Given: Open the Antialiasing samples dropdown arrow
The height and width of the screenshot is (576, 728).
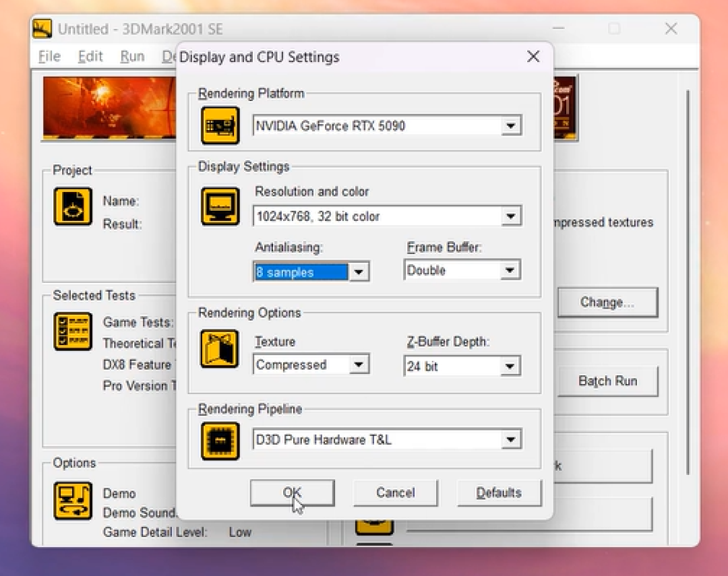Looking at the screenshot, I should tap(359, 272).
